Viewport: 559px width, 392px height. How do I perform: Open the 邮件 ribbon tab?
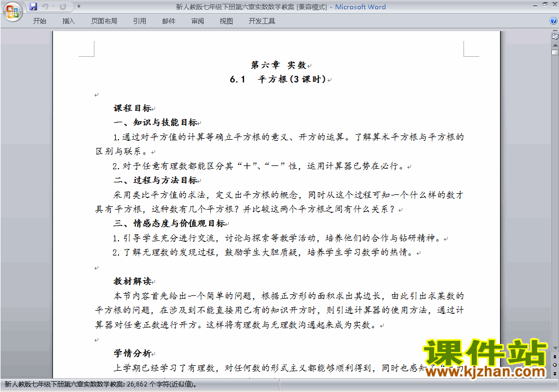tap(169, 21)
